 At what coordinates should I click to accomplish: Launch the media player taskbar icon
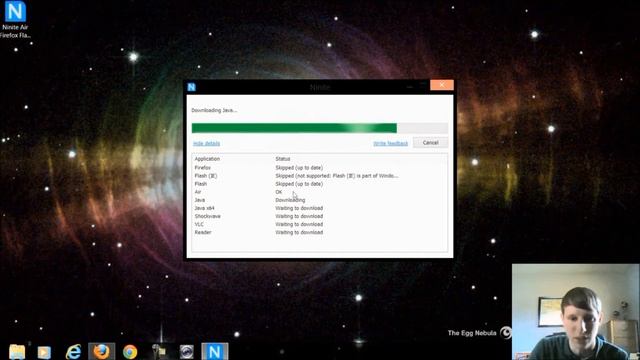[x=44, y=352]
